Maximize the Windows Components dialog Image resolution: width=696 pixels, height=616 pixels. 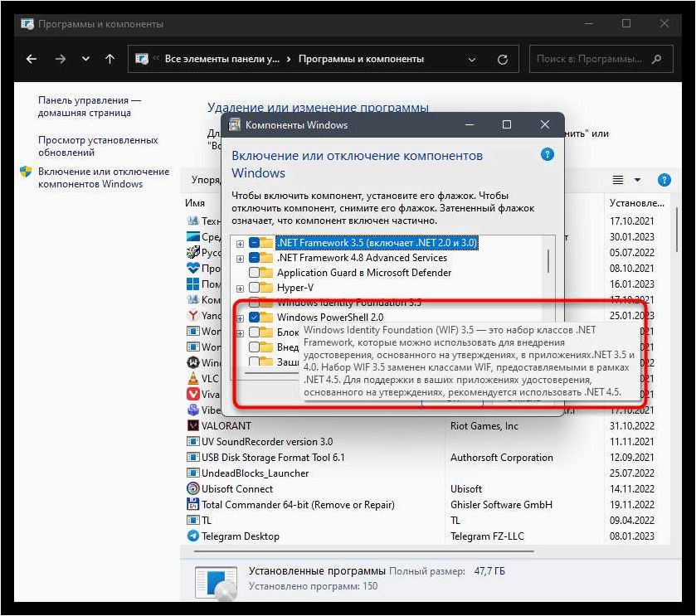[x=507, y=125]
